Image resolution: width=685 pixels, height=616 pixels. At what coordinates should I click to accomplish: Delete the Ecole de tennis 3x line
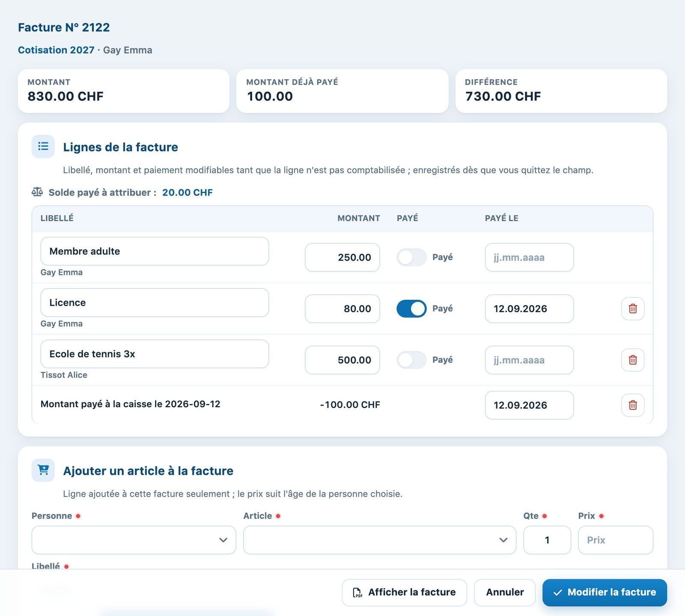pos(633,360)
